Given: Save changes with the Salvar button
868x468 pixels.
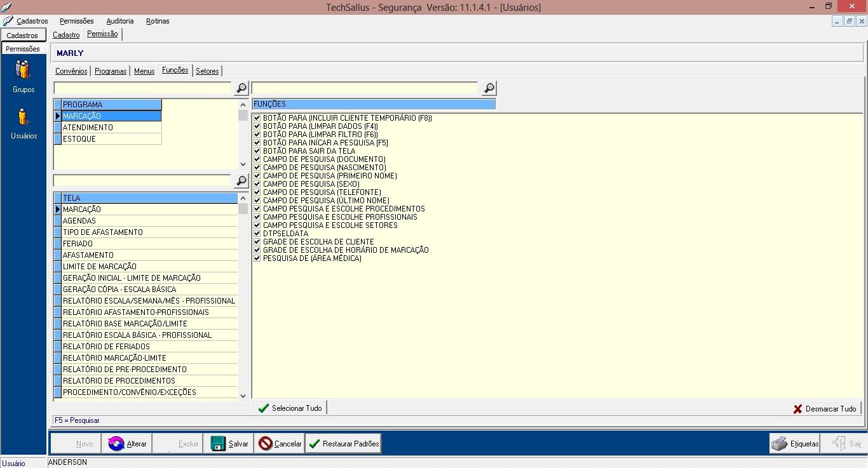Looking at the screenshot, I should 229,444.
